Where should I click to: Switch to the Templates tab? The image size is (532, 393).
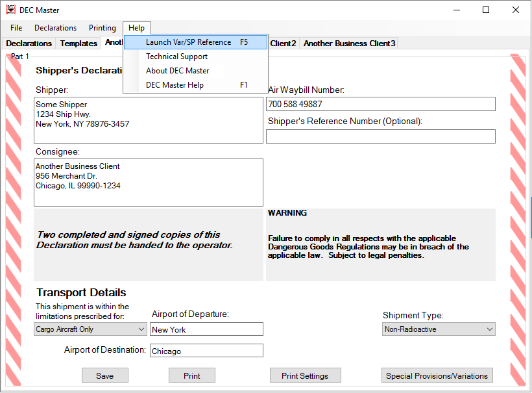[79, 44]
